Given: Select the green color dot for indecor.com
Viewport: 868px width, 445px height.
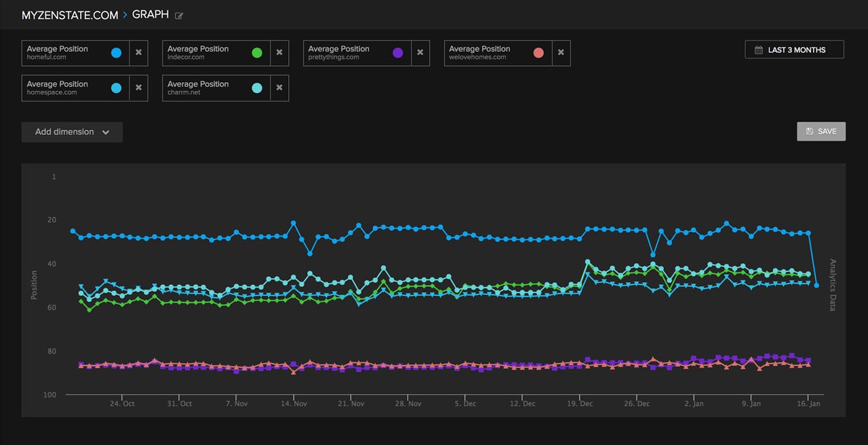Looking at the screenshot, I should pyautogui.click(x=258, y=52).
